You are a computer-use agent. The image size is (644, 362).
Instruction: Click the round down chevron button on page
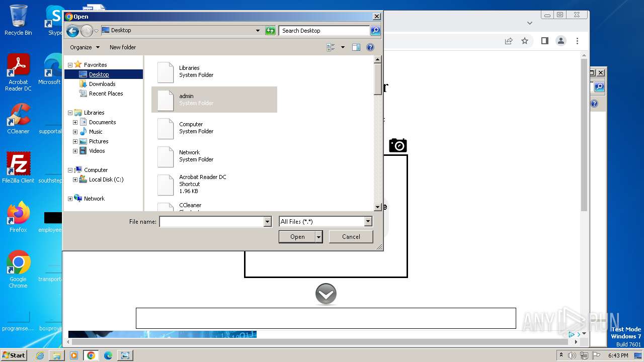[326, 294]
